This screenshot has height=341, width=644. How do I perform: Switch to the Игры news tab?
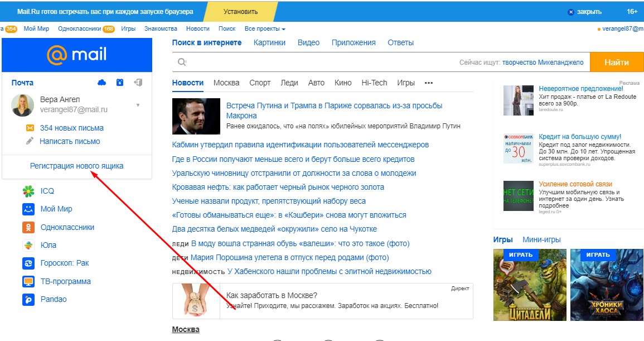pyautogui.click(x=406, y=83)
